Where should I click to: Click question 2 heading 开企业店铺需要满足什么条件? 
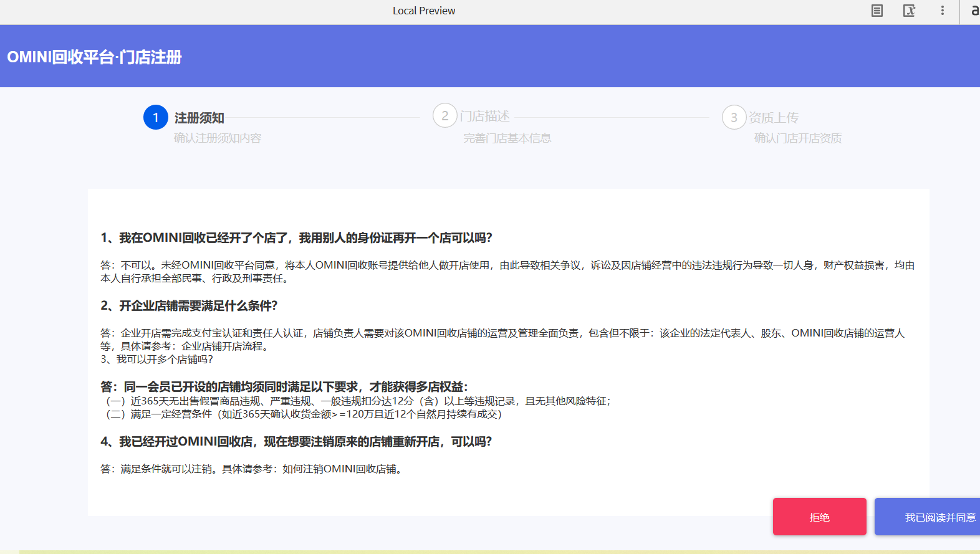tap(189, 306)
